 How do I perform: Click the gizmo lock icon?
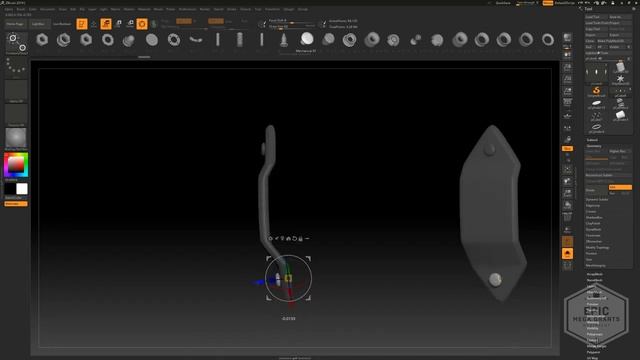click(300, 238)
